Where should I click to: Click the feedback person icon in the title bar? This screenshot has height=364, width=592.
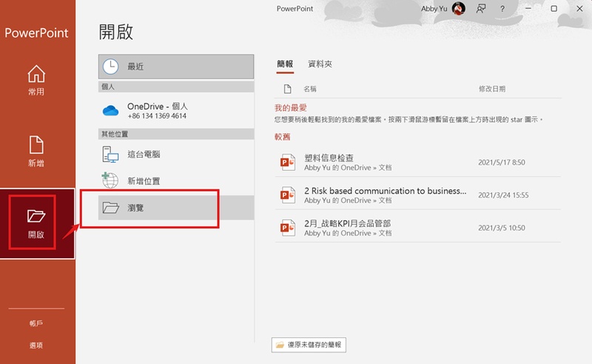[x=481, y=9]
